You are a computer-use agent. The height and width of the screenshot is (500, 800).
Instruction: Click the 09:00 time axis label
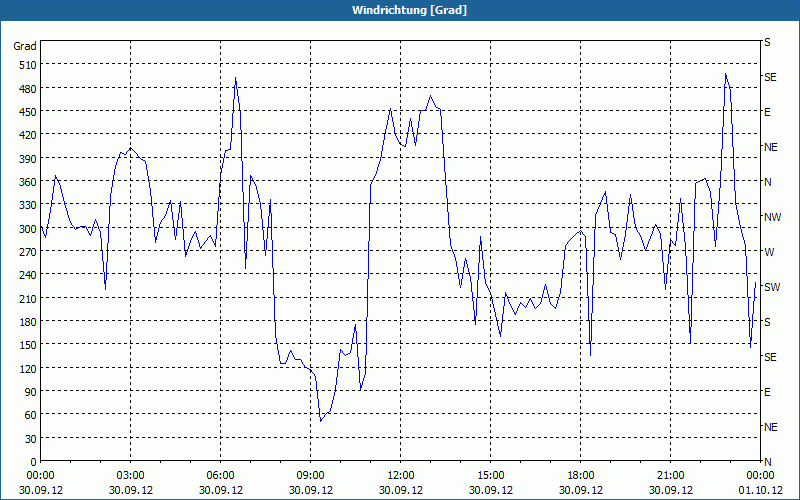[311, 476]
